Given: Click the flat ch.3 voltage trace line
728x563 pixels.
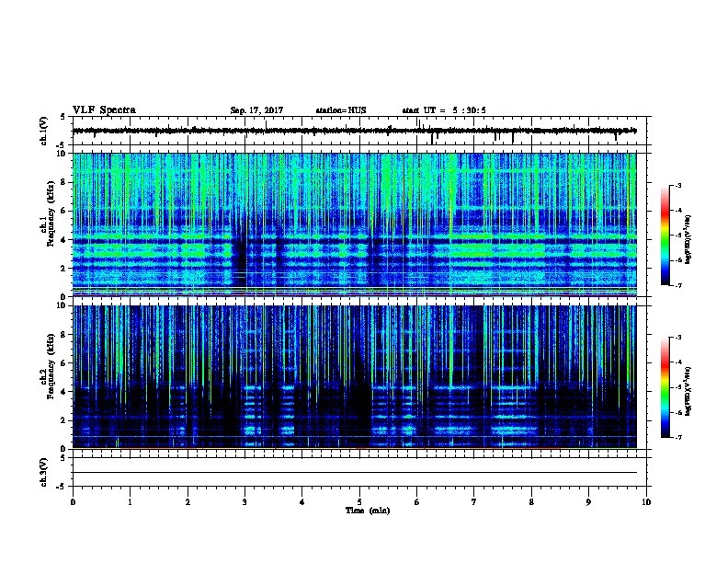Looking at the screenshot, I should point(355,473).
